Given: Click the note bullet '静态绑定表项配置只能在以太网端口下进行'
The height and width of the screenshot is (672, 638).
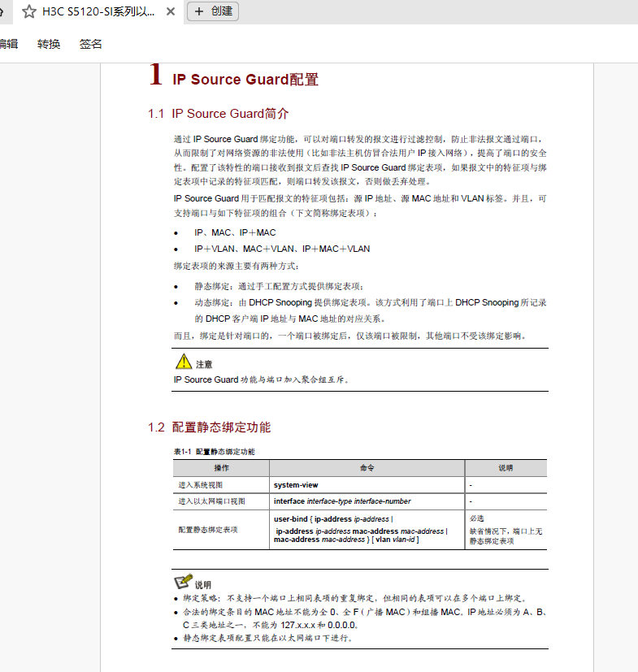Looking at the screenshot, I should click(x=268, y=638).
